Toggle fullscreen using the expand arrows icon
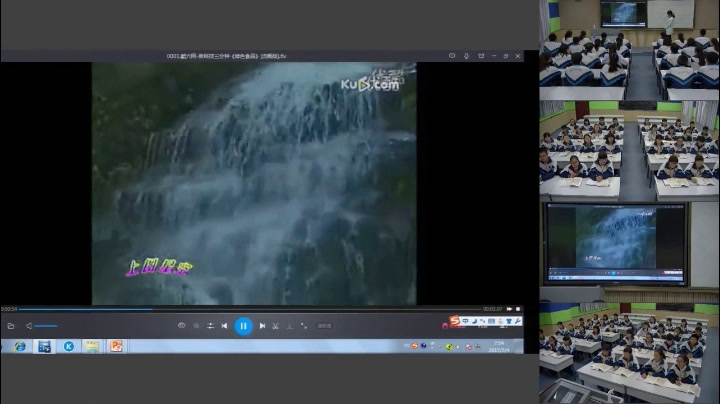 pos(304,326)
